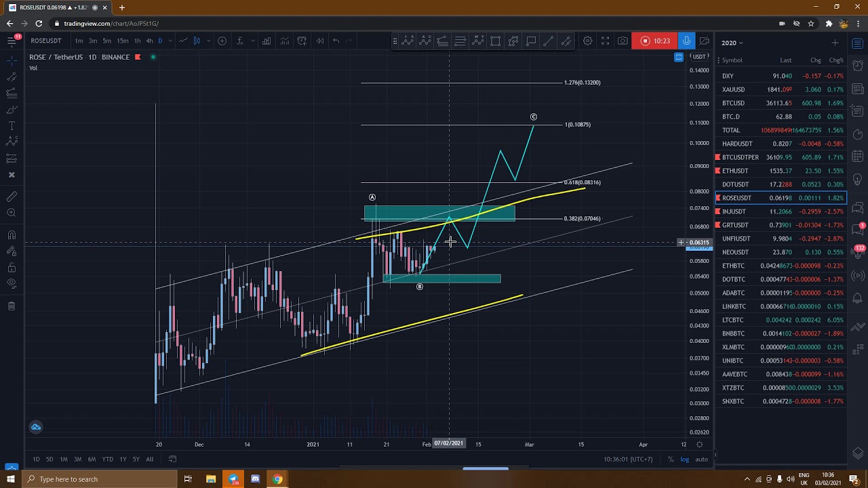Select the brush drawing tool
This screenshot has height=488, width=868.
(12, 110)
